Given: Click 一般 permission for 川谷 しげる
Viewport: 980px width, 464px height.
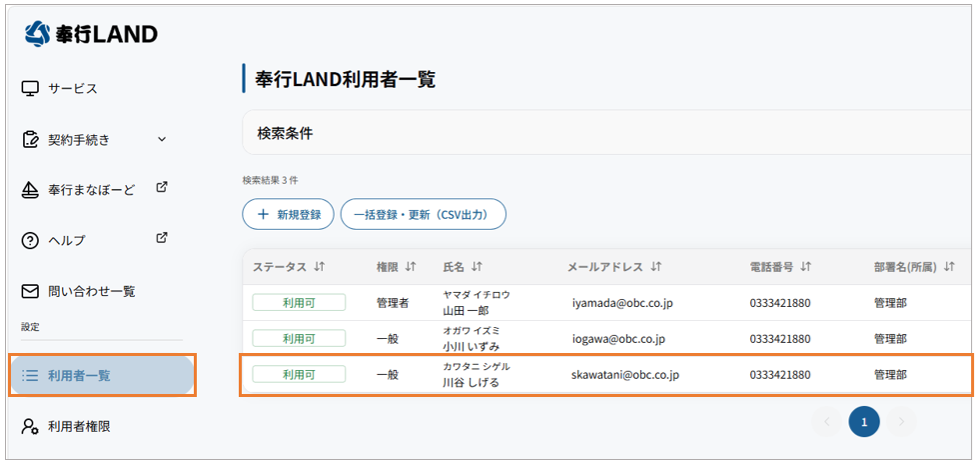Looking at the screenshot, I should pyautogui.click(x=388, y=375).
